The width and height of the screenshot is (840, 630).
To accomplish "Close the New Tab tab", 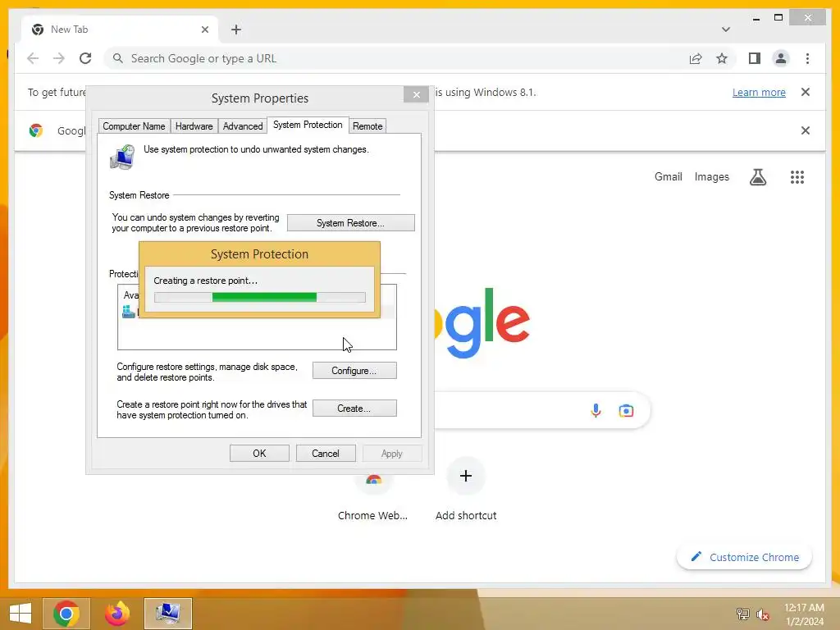I will 204,30.
